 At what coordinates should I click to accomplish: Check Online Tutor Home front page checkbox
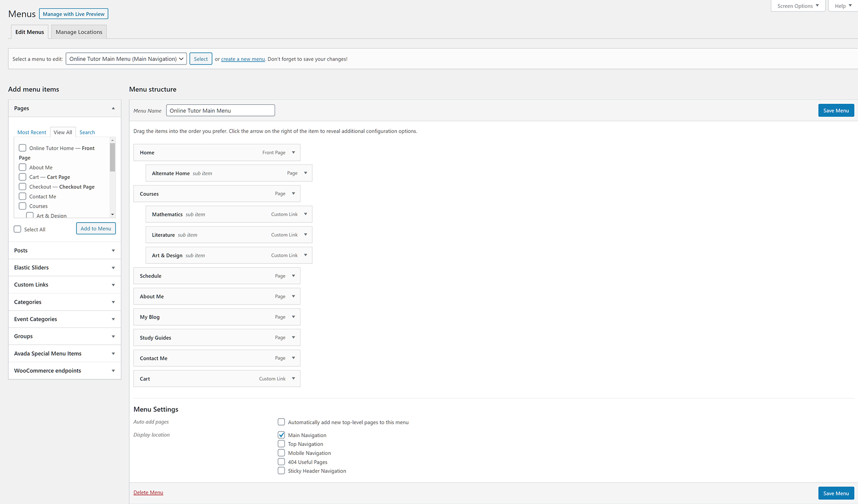22,148
